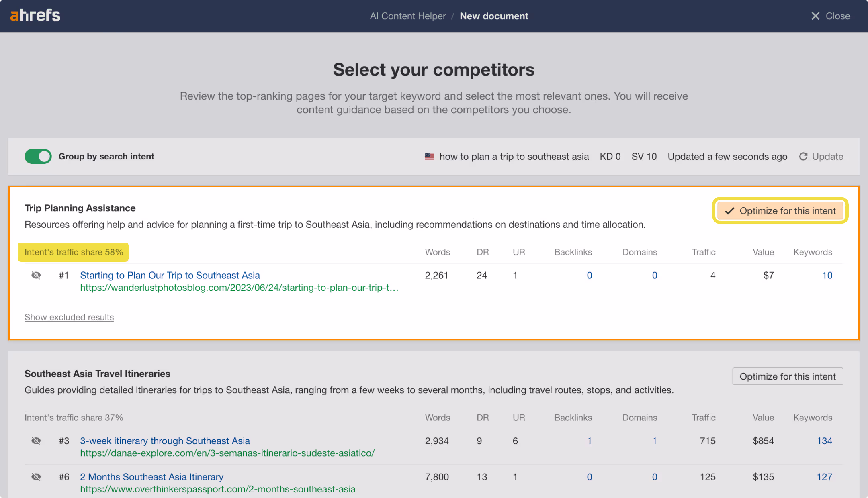Screen dimensions: 868x498
Task: Click the 10 keywords count for #1
Action: 827,275
